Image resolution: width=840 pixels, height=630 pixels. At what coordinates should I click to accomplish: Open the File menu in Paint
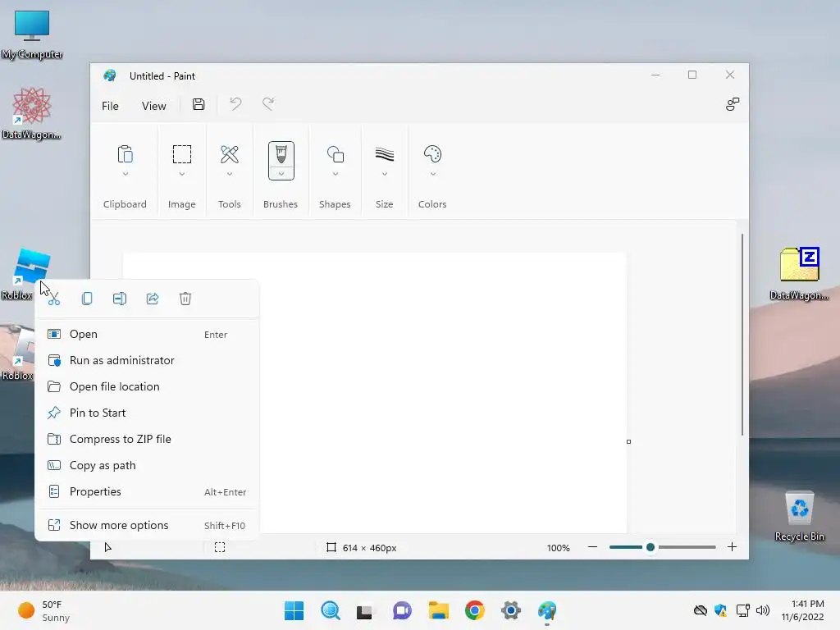pyautogui.click(x=110, y=106)
